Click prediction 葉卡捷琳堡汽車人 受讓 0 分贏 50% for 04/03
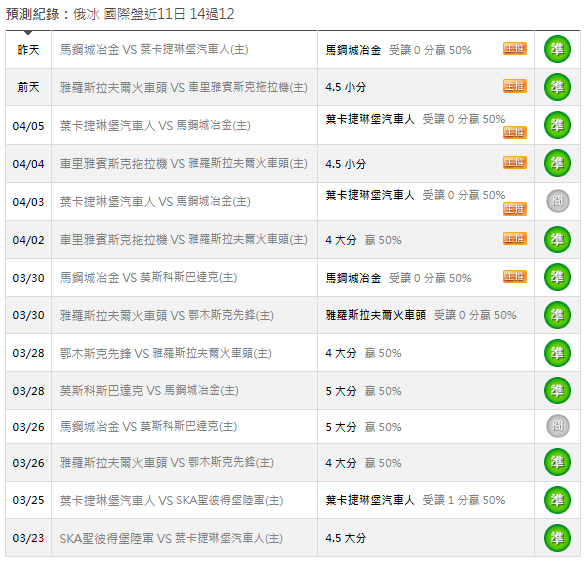This screenshot has width=585, height=561. 415,195
